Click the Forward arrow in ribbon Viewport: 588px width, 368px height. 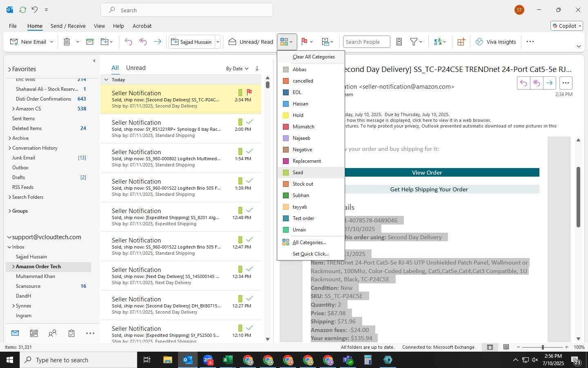click(x=157, y=42)
